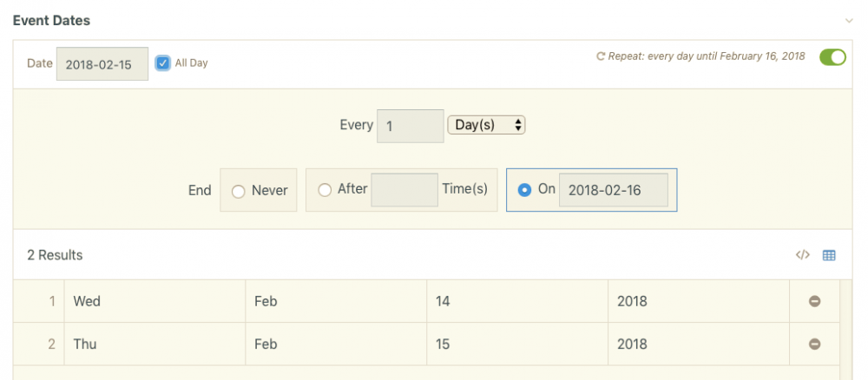The width and height of the screenshot is (868, 380).
Task: Open the Day(s) interval dropdown
Action: 486,125
